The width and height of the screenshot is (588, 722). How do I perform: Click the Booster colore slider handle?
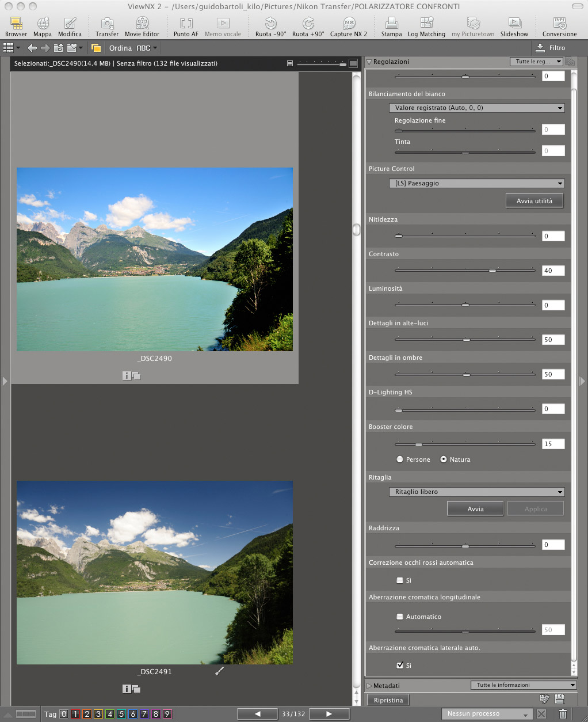[x=419, y=444]
